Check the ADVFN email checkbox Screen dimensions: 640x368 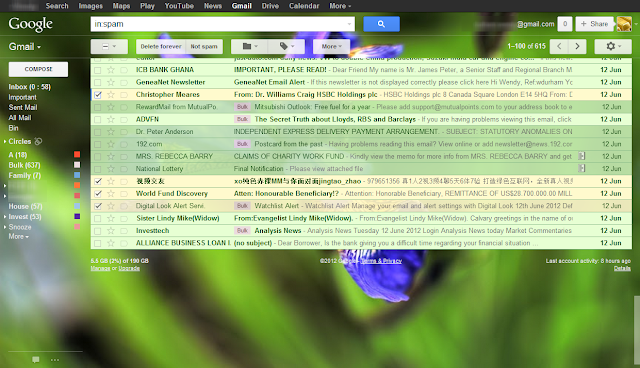[98, 120]
